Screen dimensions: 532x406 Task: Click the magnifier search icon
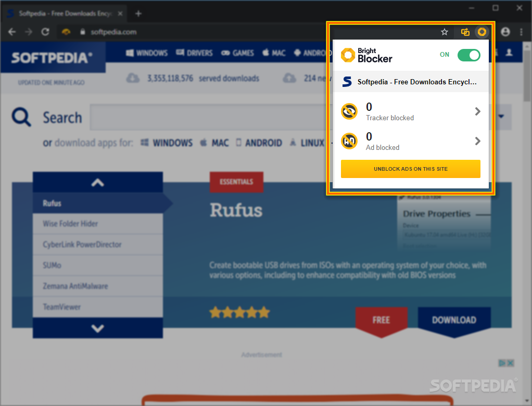coord(21,117)
